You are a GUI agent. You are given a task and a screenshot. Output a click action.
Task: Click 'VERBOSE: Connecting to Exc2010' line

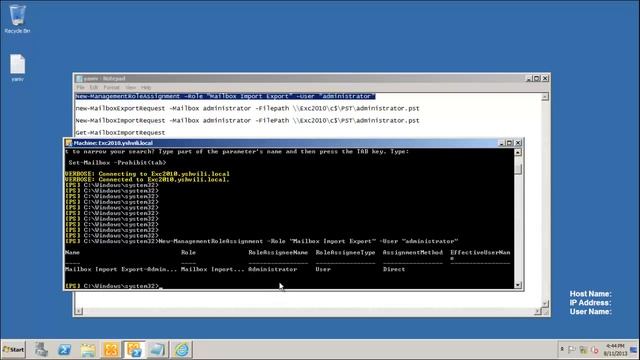click(x=147, y=174)
